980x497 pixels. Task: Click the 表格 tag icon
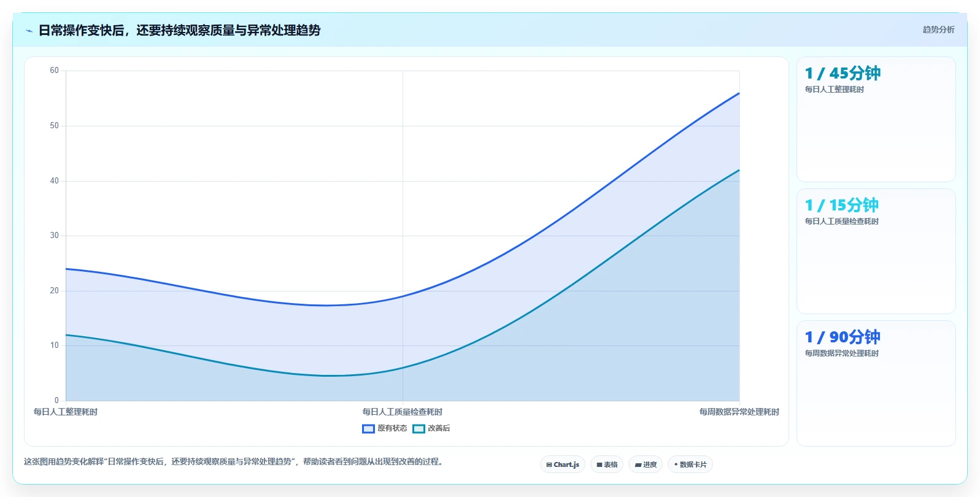(x=600, y=465)
